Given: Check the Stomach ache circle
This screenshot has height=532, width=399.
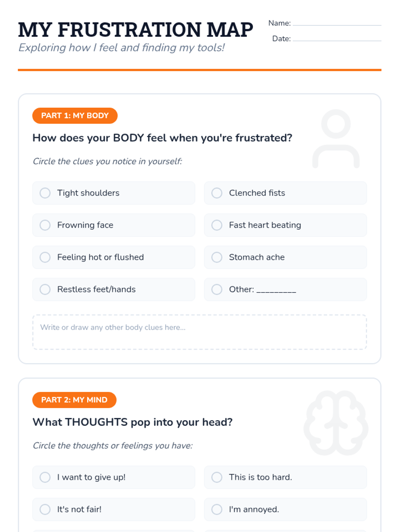Looking at the screenshot, I should point(217,257).
